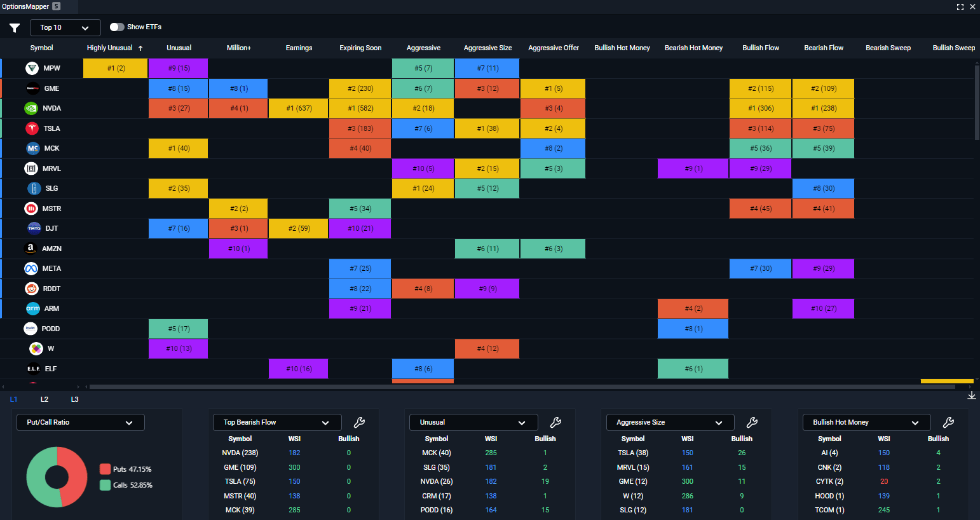The width and height of the screenshot is (980, 520).
Task: Select GME Expiring Soon cell #2 (230)
Action: click(360, 88)
